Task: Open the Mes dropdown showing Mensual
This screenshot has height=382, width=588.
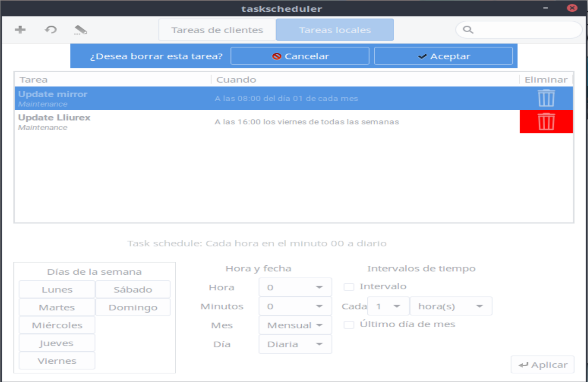Action: [295, 325]
